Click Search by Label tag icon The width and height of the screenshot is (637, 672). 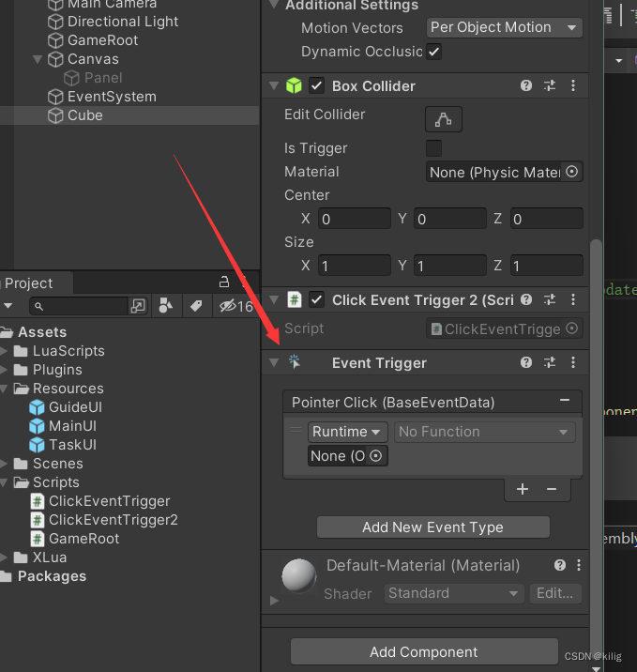pos(196,306)
